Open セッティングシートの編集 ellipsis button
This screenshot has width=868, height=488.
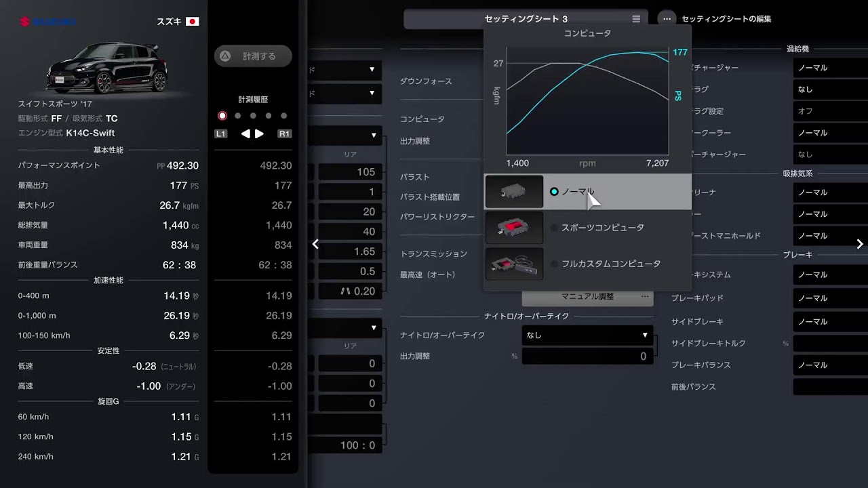[x=667, y=19]
